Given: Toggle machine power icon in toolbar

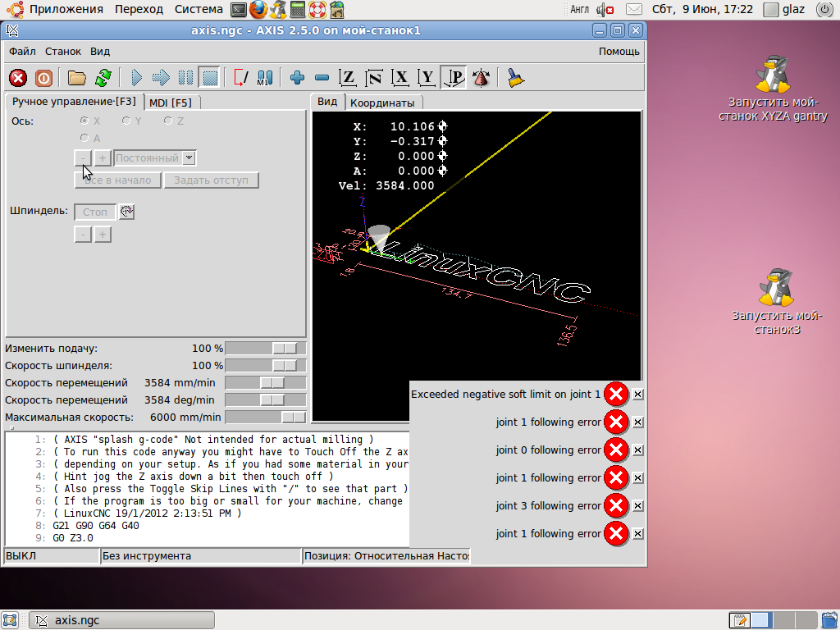Looking at the screenshot, I should click(x=43, y=78).
